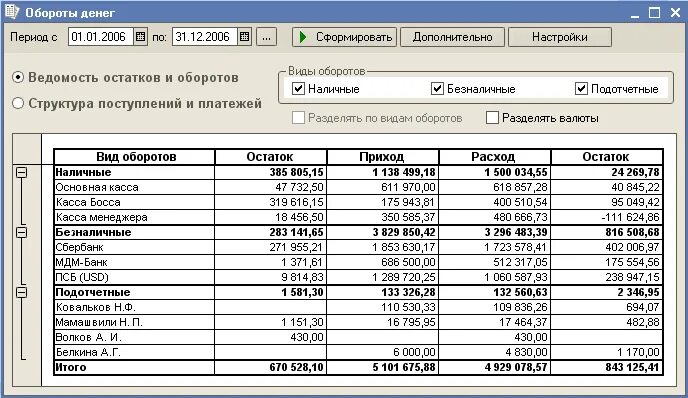Select the Расход column header
Image resolution: width=688 pixels, height=398 pixels.
(494, 157)
